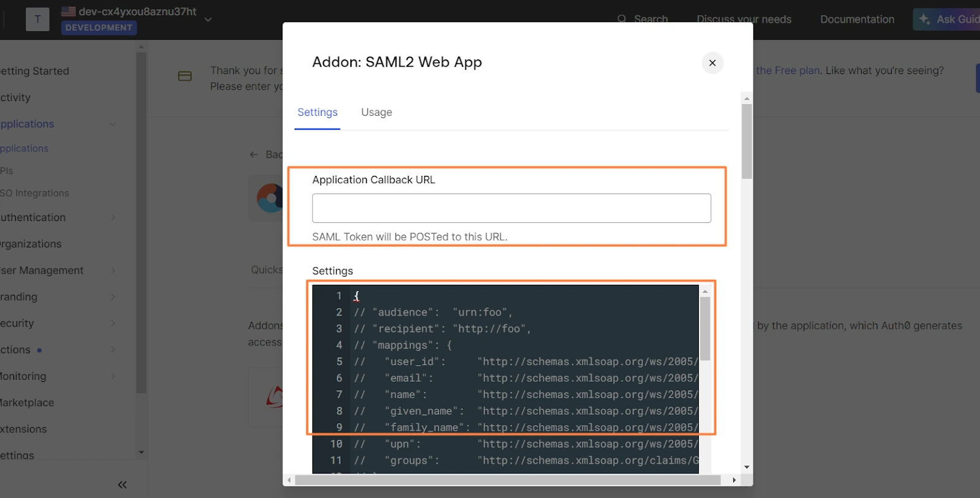Image resolution: width=980 pixels, height=498 pixels.
Task: Click the "audience" line in code editor
Action: (433, 312)
